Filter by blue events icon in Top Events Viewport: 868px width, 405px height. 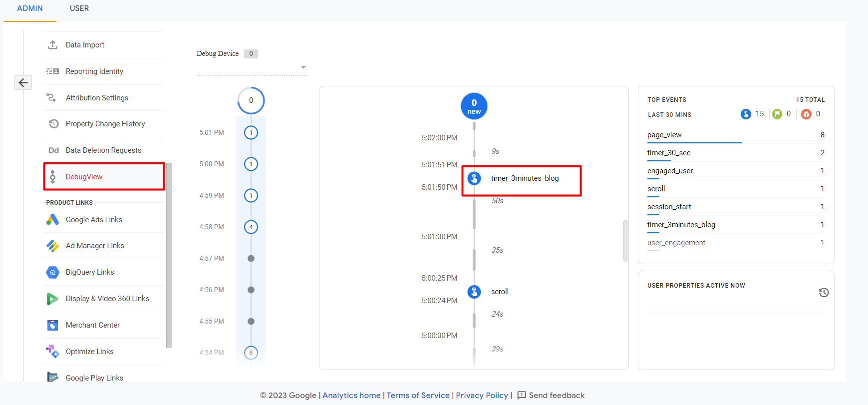pos(746,114)
